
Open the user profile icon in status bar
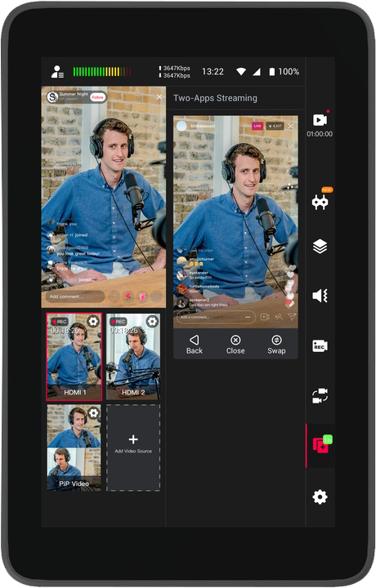point(57,72)
